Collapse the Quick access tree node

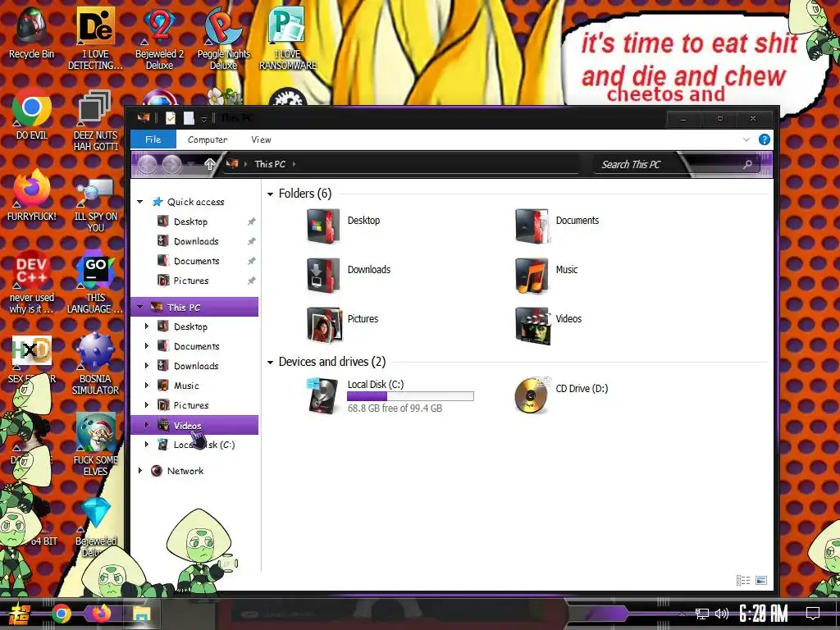[139, 202]
